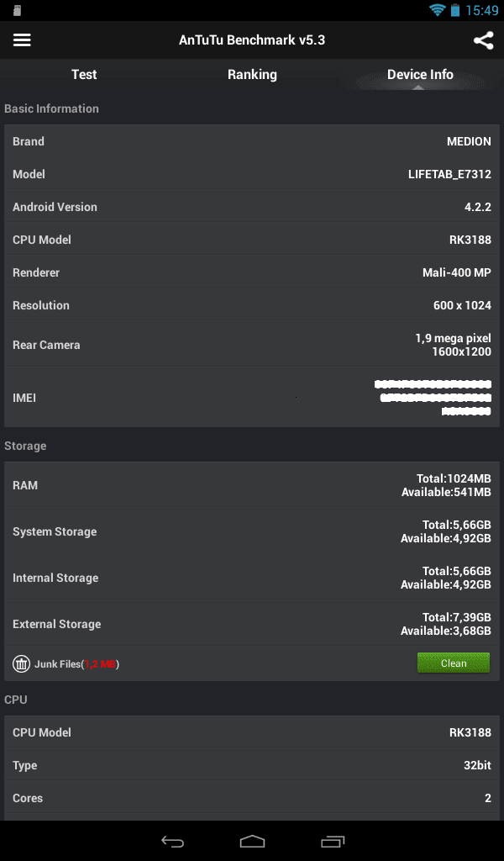Select the Model LIFETAB_E7312 row

(252, 174)
